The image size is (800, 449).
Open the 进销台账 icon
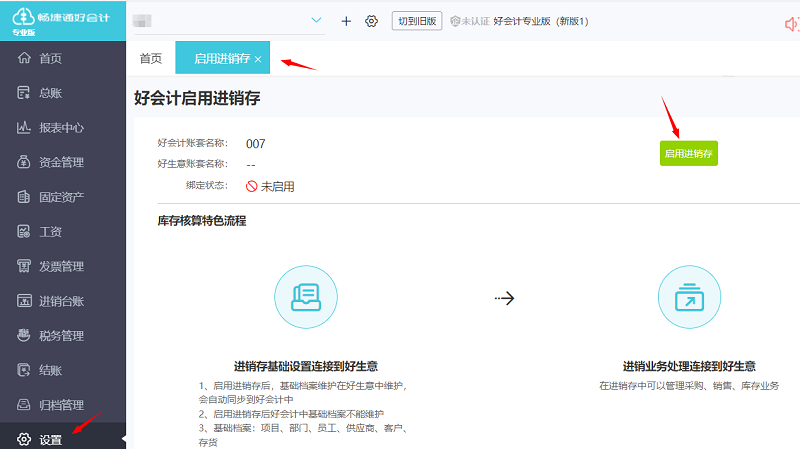[x=24, y=301]
